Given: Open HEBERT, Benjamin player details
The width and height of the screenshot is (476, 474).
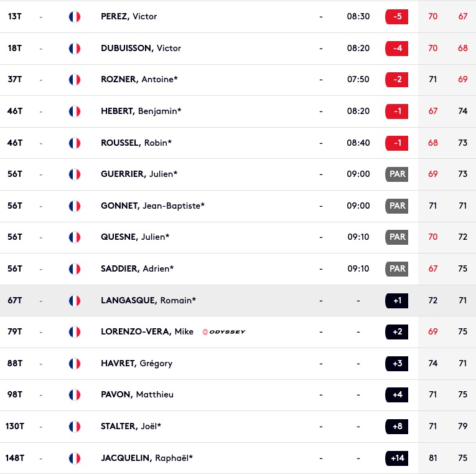Looking at the screenshot, I should 141,111.
